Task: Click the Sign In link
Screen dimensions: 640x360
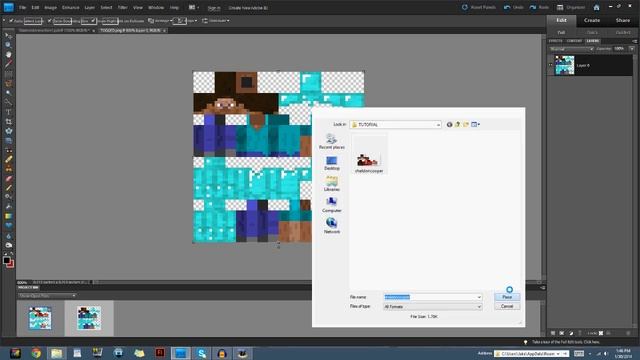Action: coord(214,8)
